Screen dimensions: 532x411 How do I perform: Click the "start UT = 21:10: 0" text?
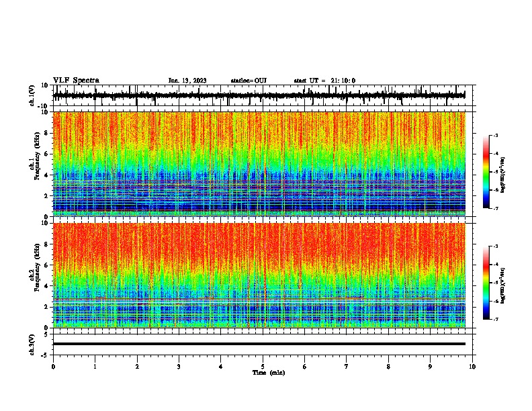pos(324,81)
